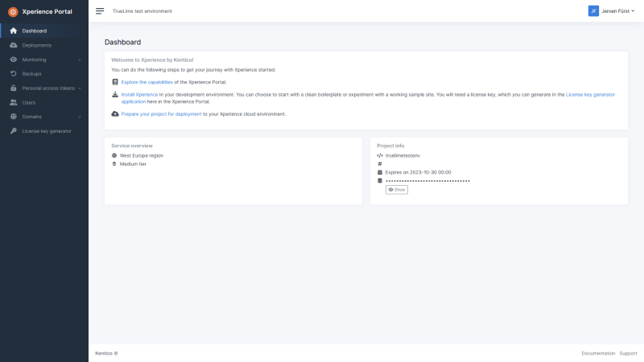Click the truelimetestenv project name
644x362 pixels.
coord(402,155)
